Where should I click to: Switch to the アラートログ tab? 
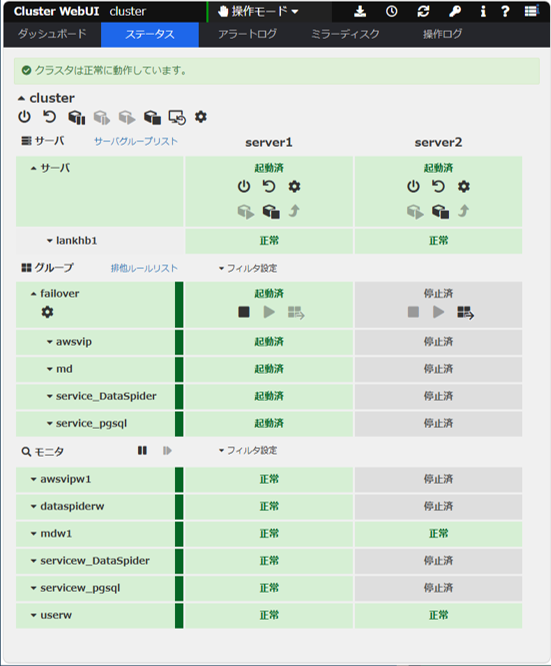[248, 34]
